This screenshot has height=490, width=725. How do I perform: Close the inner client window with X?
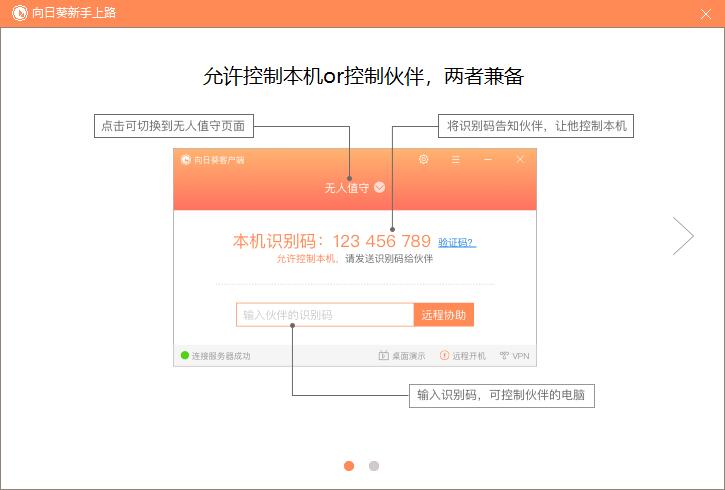[520, 160]
